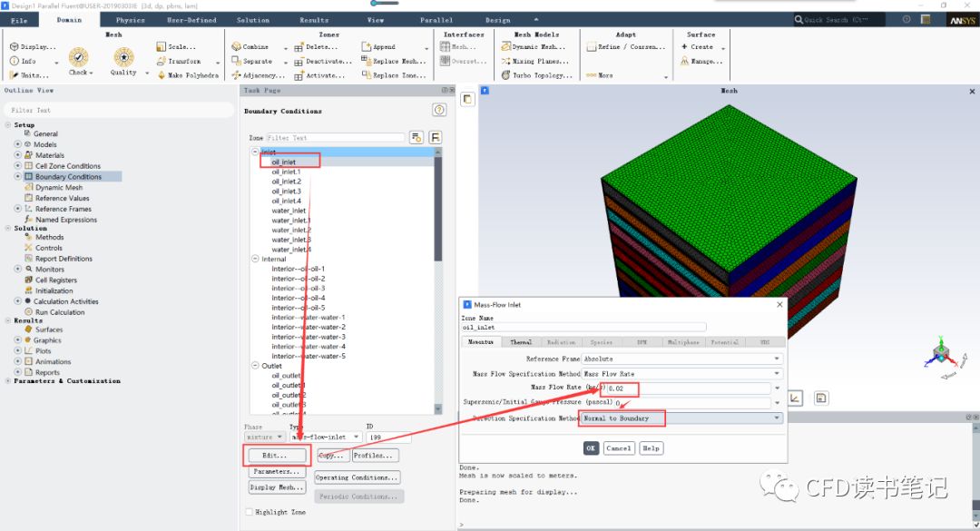Run the mesh Check tool
Image resolution: width=980 pixels, height=531 pixels.
(78, 57)
